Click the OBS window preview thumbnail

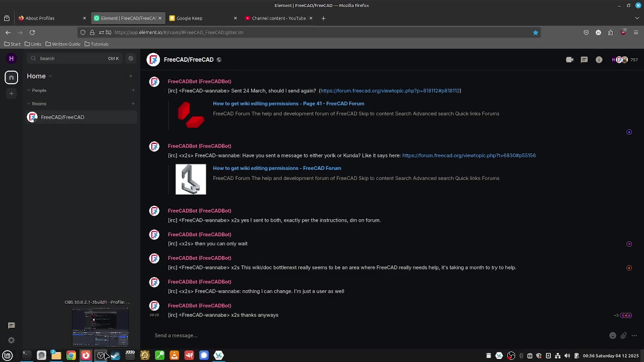point(100,327)
